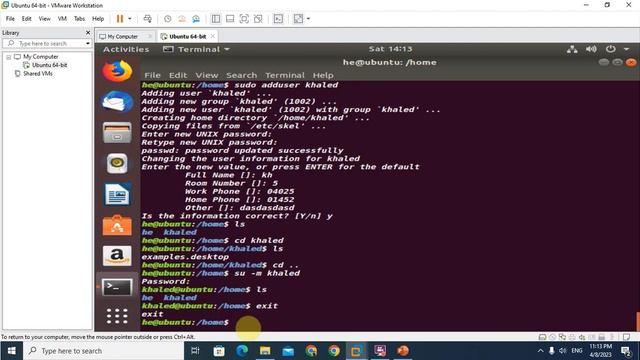
Task: Open the terminal Terminal menu
Action: point(285,76)
